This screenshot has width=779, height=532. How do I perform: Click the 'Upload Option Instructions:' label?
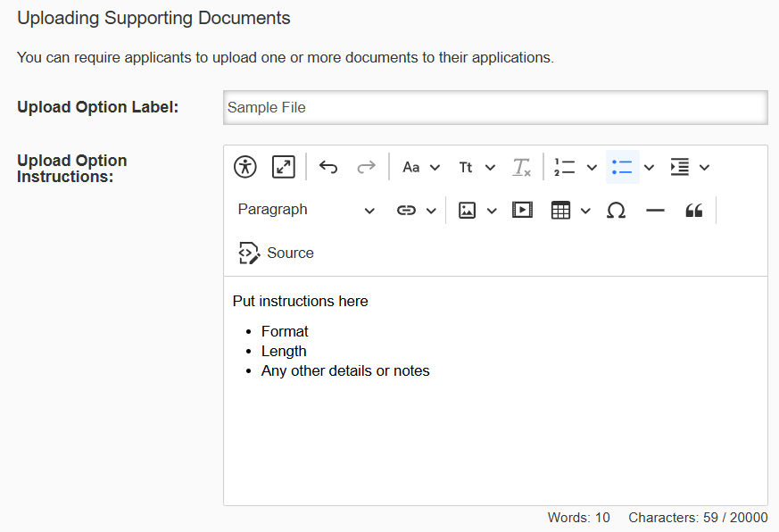pos(72,169)
